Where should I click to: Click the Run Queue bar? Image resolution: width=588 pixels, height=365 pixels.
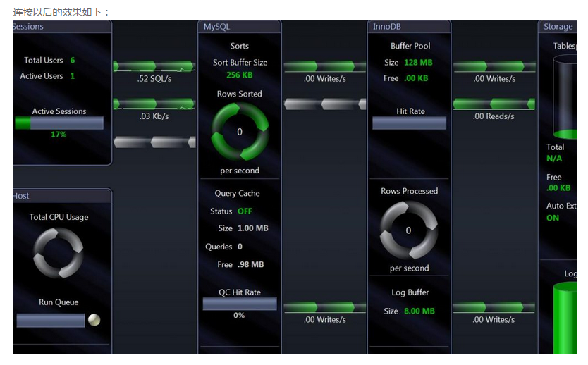[51, 321]
